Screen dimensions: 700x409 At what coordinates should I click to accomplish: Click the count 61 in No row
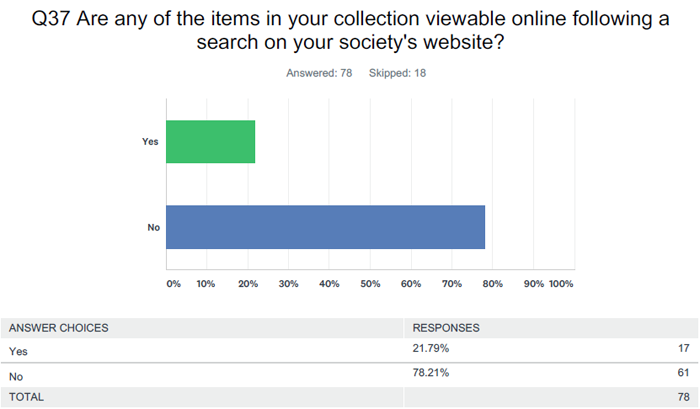point(683,372)
